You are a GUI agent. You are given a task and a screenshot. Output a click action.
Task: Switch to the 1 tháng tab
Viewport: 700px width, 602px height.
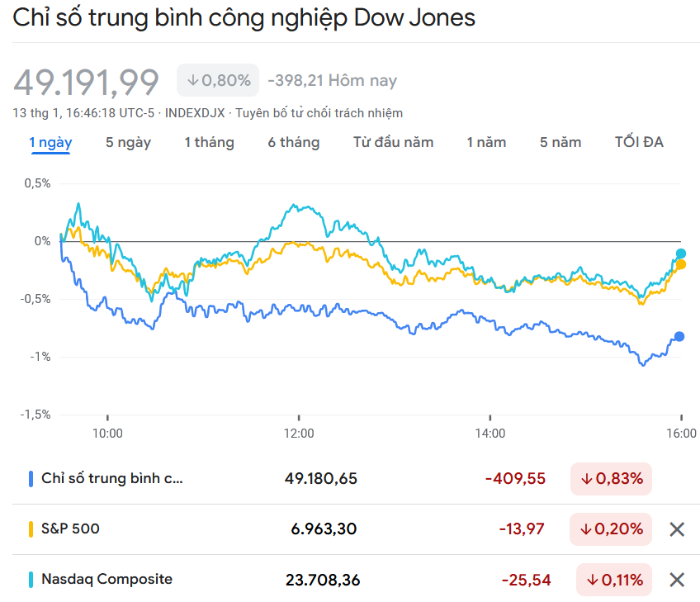coord(209,142)
